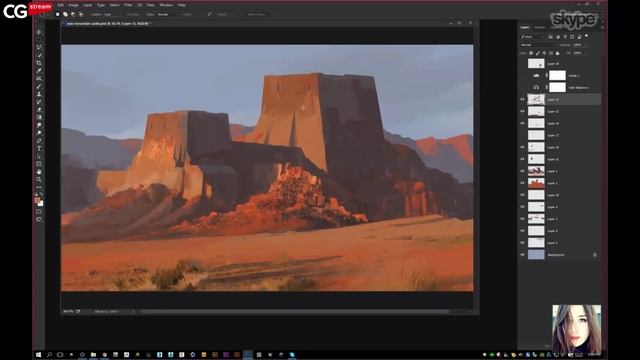
Task: Hide the Background layer
Action: [522, 255]
